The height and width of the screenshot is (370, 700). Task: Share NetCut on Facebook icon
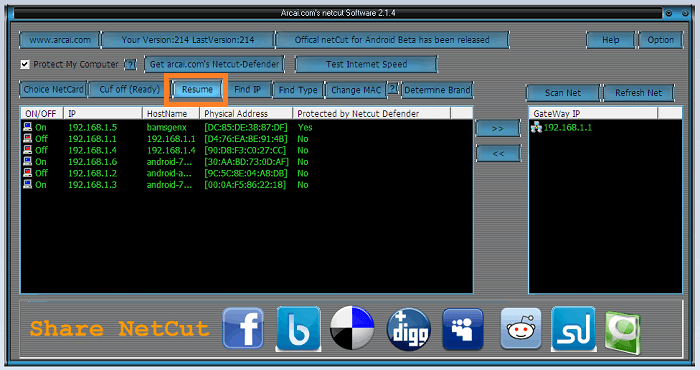[243, 328]
